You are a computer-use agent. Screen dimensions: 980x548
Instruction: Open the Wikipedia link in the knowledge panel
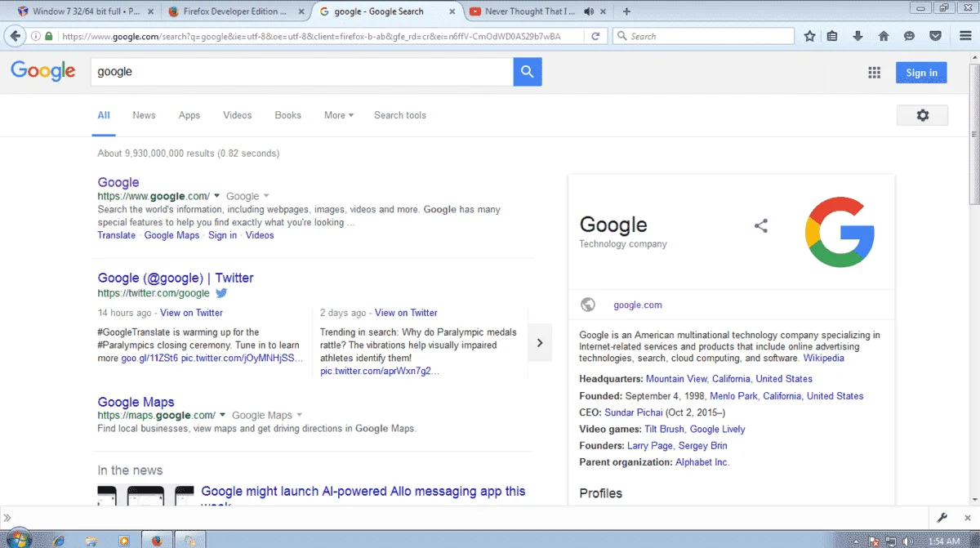[823, 358]
